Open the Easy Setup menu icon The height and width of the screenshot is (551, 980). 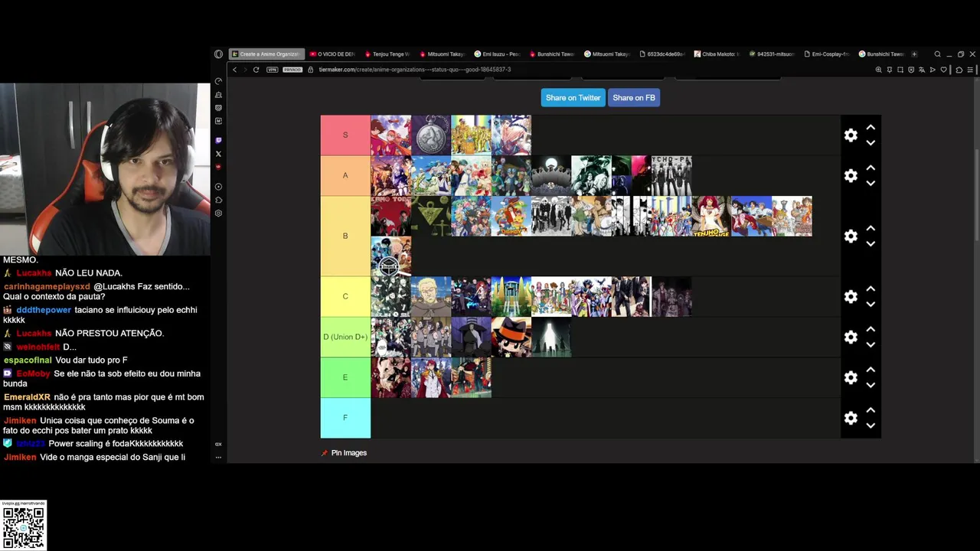click(970, 70)
